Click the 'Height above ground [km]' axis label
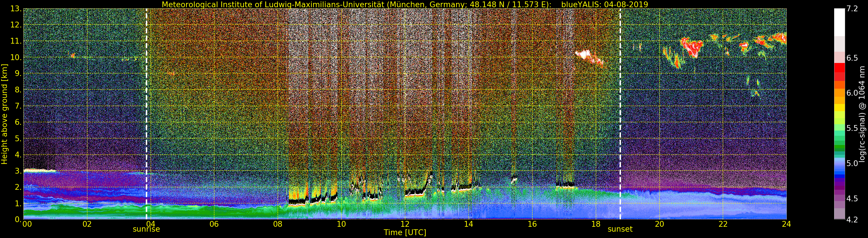 [4, 114]
